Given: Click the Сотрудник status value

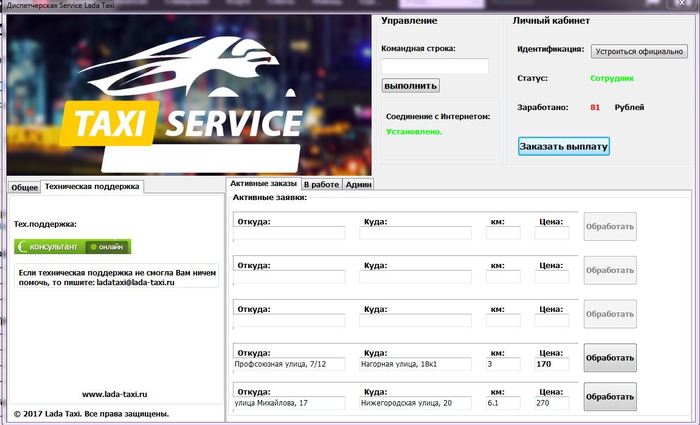Looking at the screenshot, I should (x=612, y=78).
